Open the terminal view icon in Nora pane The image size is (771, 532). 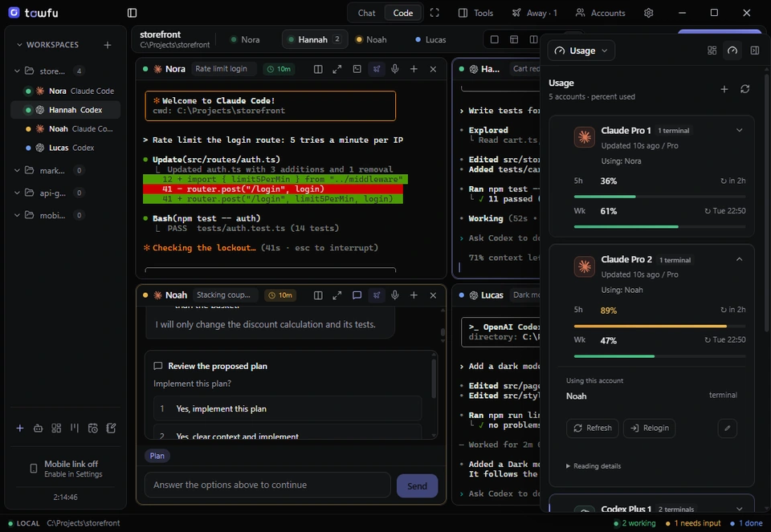coord(357,69)
